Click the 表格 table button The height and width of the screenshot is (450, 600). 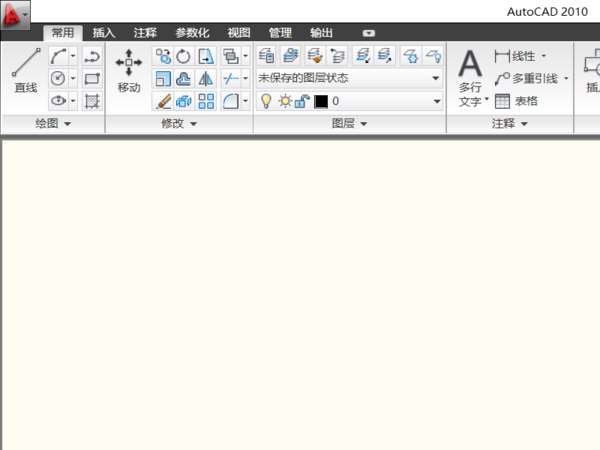[x=516, y=101]
